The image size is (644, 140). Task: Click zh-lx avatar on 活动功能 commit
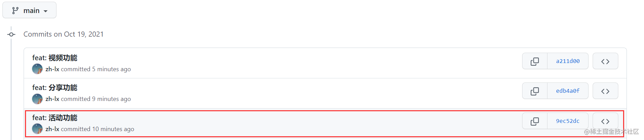[37, 129]
